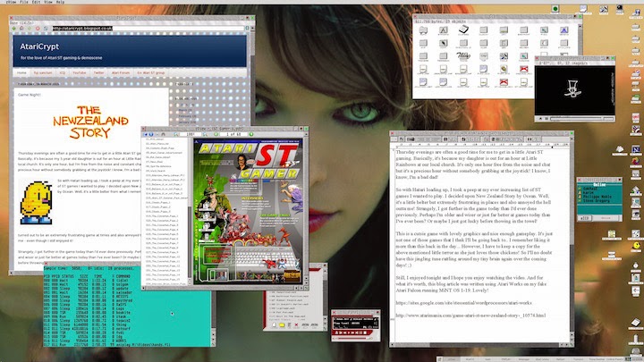Click the Atari ST Gamer magazine cover page
This screenshot has width=644, height=362.
coord(248,211)
